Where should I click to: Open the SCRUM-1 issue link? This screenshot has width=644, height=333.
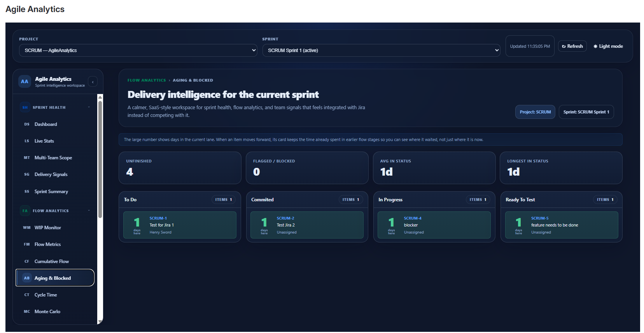pos(158,218)
